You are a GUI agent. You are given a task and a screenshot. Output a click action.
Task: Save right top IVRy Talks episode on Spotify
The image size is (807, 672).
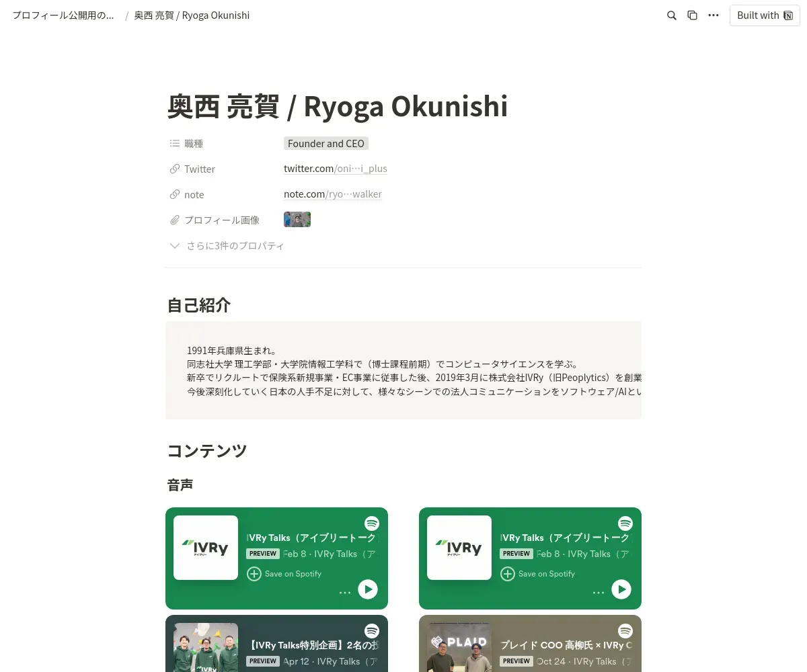538,574
